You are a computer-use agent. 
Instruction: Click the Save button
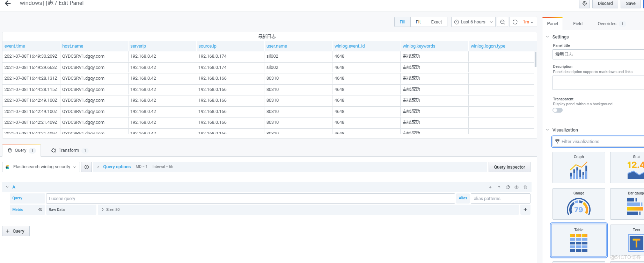pyautogui.click(x=631, y=3)
